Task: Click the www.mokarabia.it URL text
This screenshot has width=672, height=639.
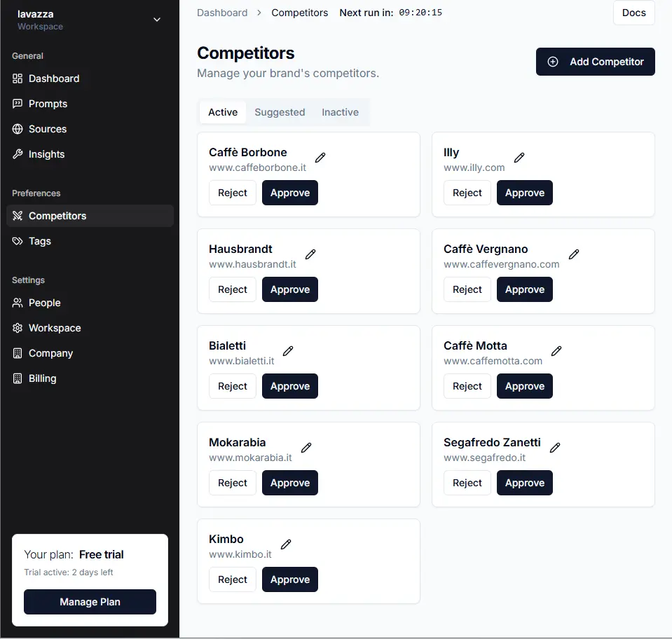Action: (250, 458)
